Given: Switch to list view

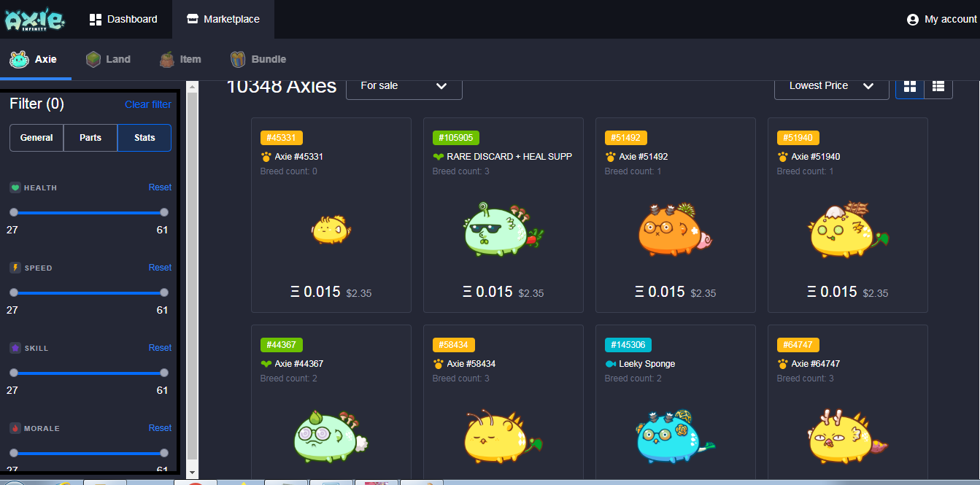Looking at the screenshot, I should tap(938, 86).
